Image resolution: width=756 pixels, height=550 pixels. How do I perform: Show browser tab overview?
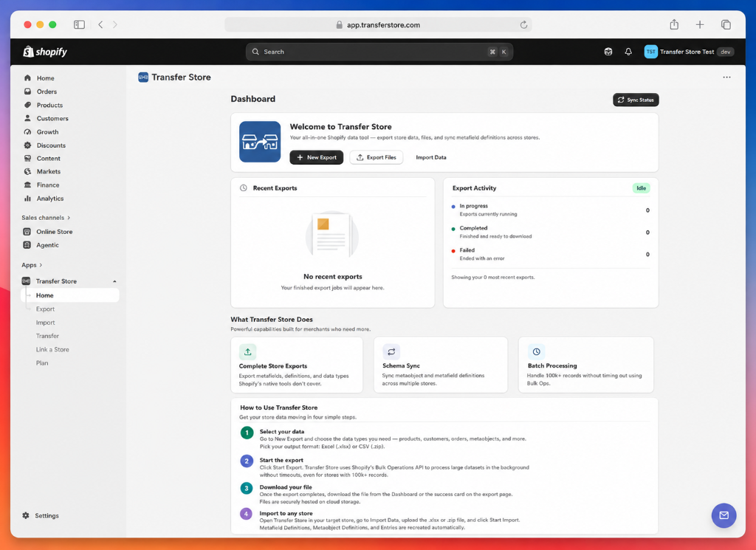(726, 24)
